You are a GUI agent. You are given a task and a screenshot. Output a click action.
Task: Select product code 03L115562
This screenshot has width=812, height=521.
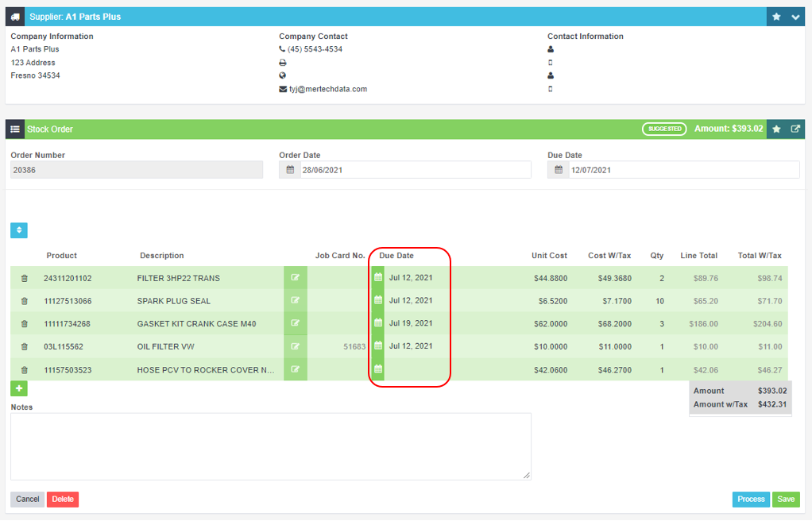[x=64, y=346]
